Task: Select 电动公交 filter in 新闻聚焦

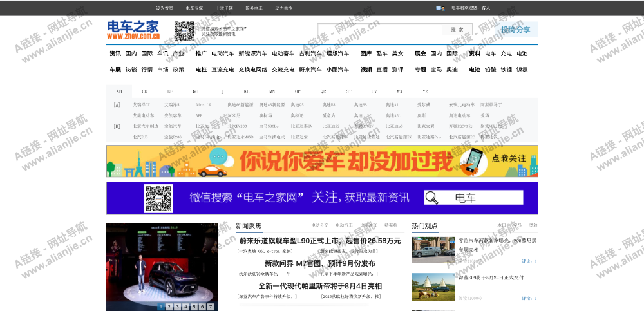Action: pos(320,225)
